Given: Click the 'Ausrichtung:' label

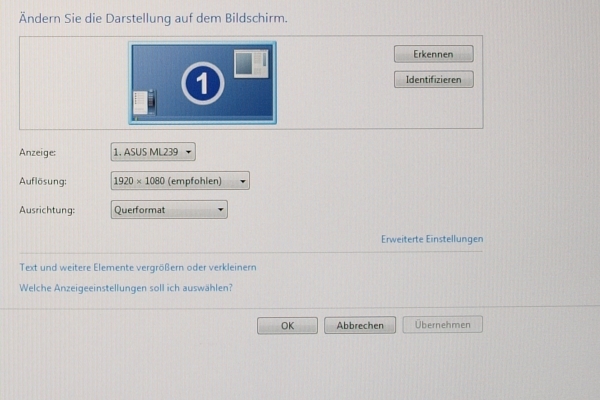Looking at the screenshot, I should 47,210.
